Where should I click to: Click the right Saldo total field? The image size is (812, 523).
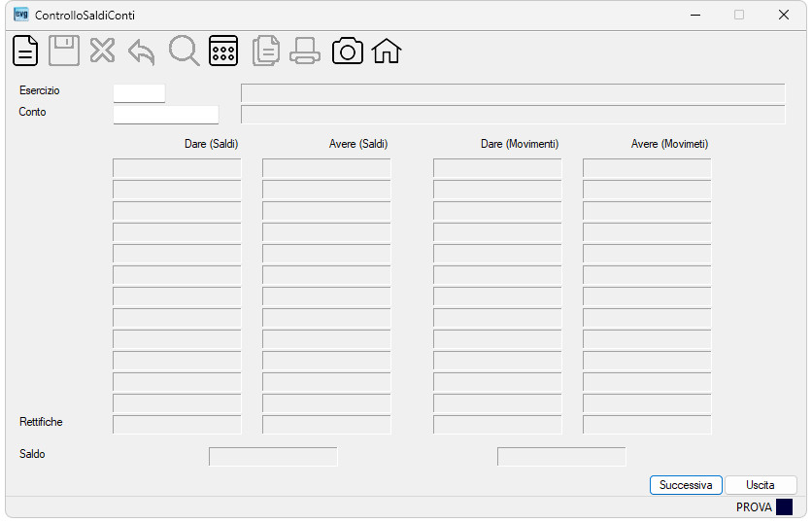[561, 457]
